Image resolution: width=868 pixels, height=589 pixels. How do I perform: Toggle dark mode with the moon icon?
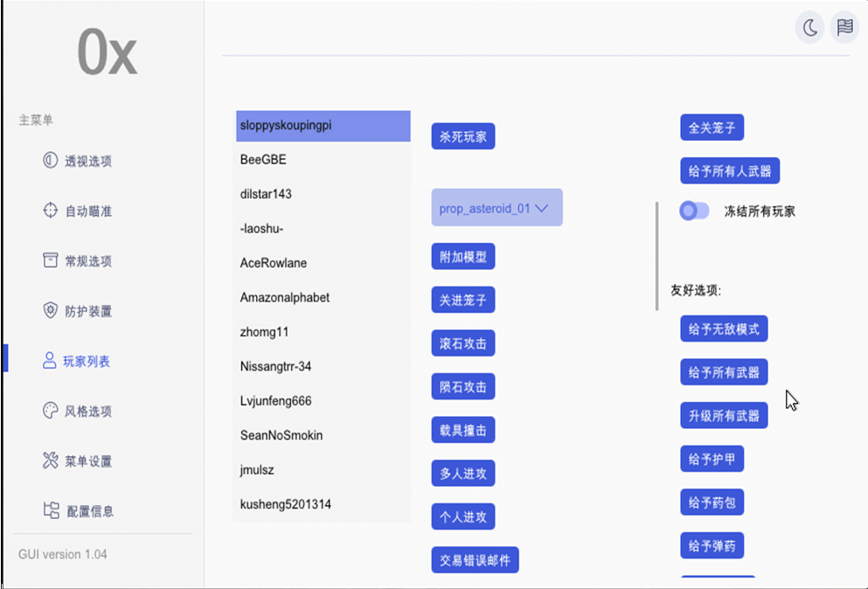click(810, 27)
